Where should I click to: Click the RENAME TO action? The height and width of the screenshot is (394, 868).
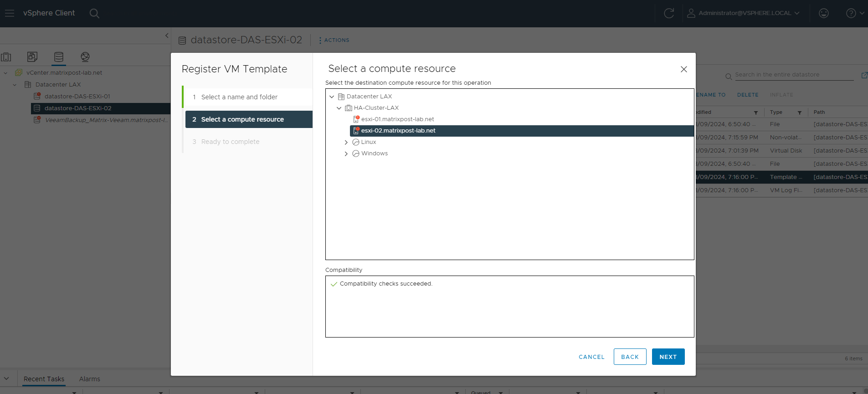pos(710,95)
